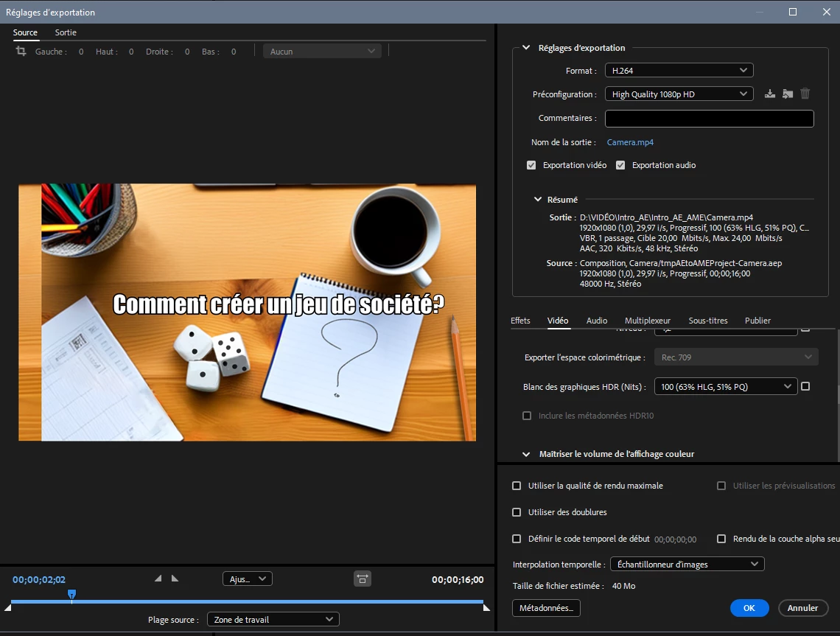
Task: Click the duration timecode 00;00;16;00
Action: 458,579
